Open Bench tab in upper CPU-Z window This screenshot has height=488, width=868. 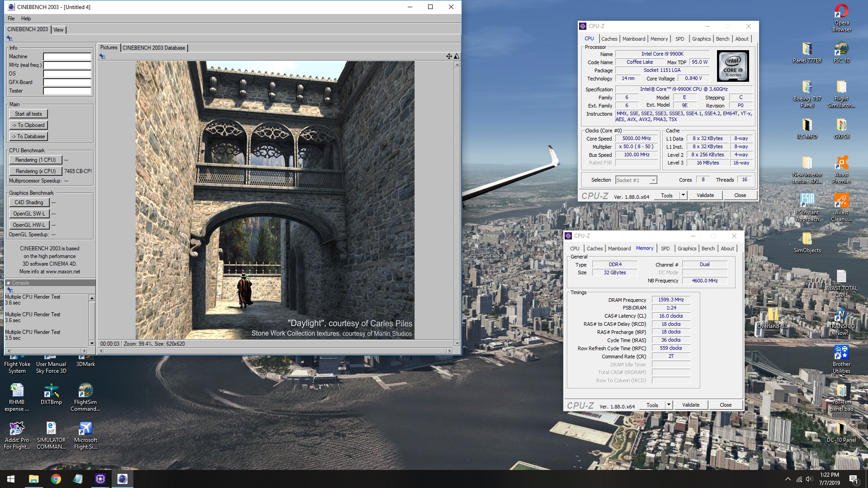[722, 39]
